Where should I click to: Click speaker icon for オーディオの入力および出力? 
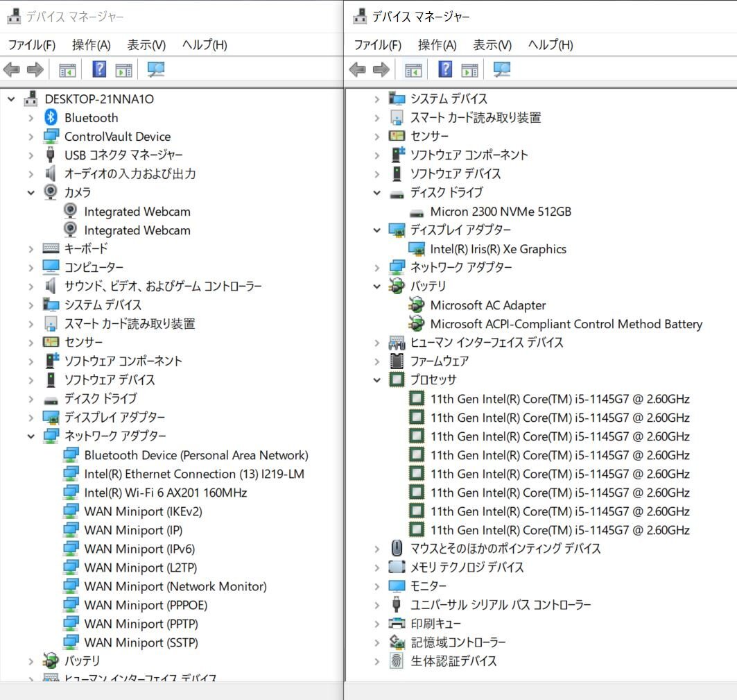coord(51,173)
